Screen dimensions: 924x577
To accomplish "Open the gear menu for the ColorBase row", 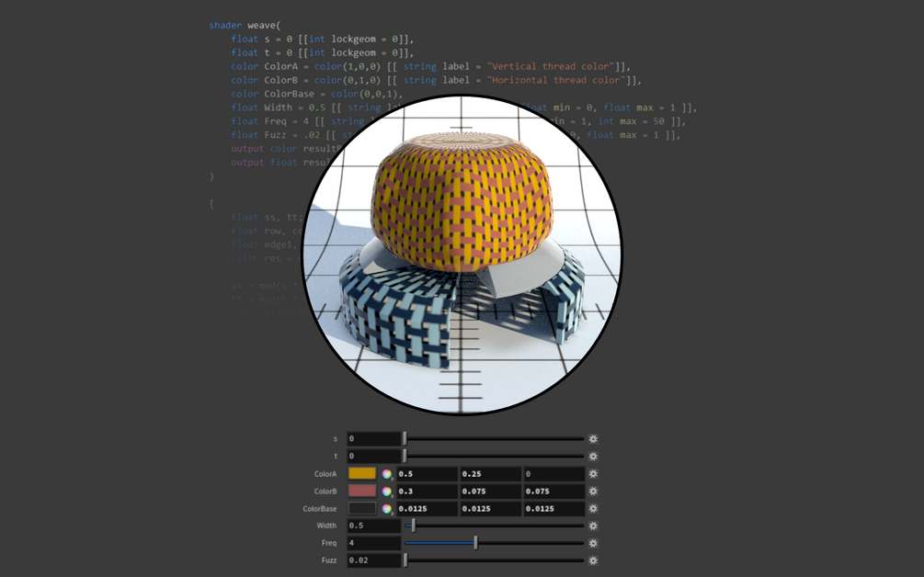I will point(593,508).
